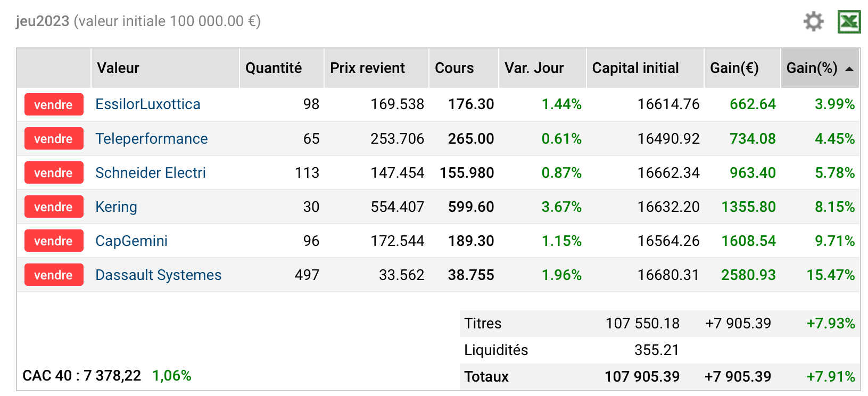
Task: Click vendre next to CapGemini
Action: pos(54,241)
